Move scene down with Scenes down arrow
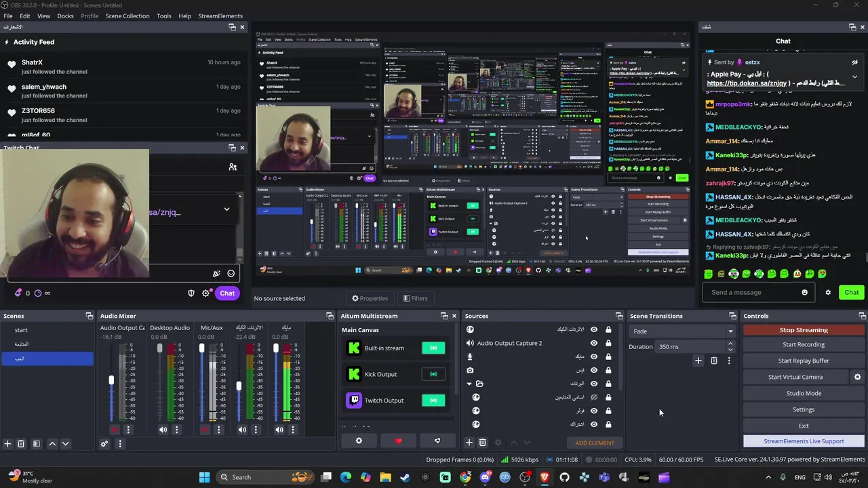The width and height of the screenshot is (868, 488). pyautogui.click(x=65, y=444)
